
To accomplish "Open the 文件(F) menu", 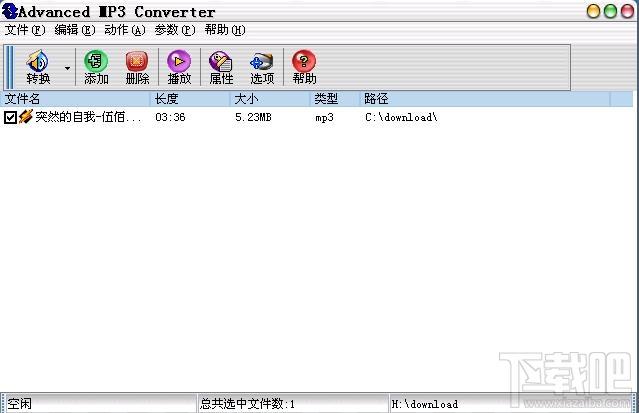I will pyautogui.click(x=25, y=30).
